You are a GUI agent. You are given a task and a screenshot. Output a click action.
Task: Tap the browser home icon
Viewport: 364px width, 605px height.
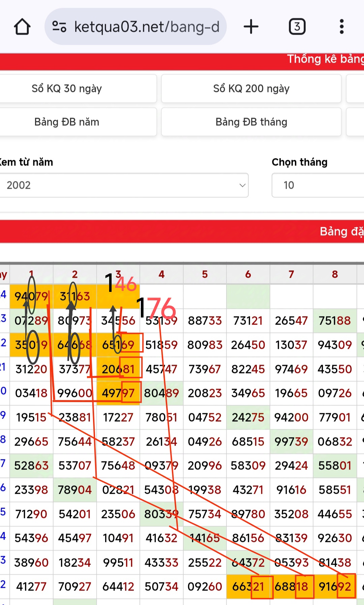(22, 27)
